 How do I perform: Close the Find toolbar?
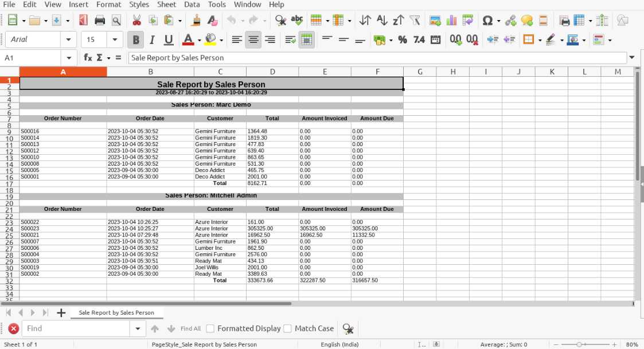click(14, 328)
